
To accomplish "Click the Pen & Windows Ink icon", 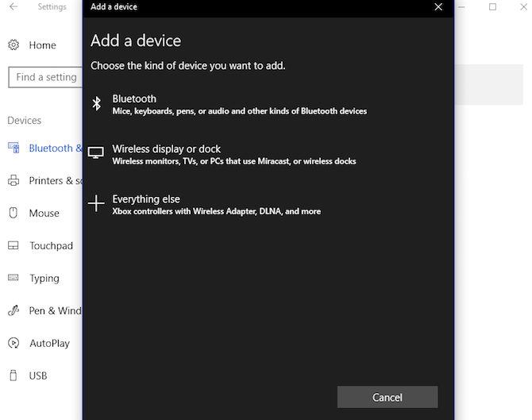I will (x=13, y=310).
